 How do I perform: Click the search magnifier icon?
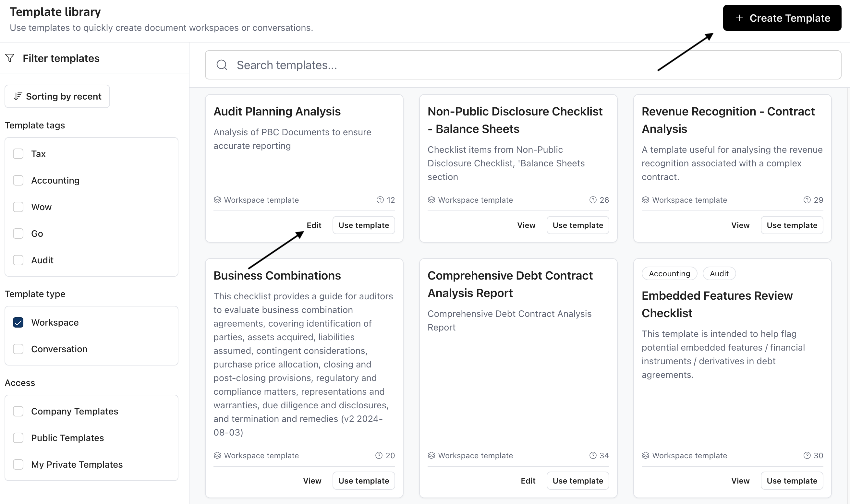coord(222,65)
